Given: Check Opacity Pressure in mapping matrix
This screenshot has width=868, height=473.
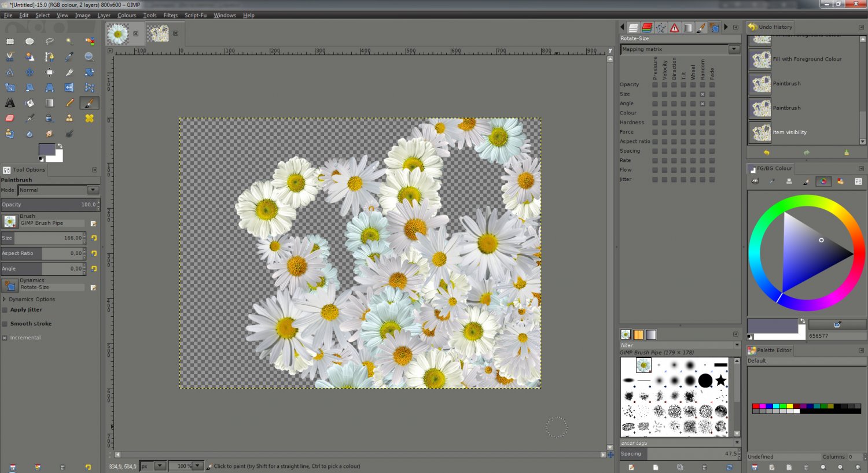Looking at the screenshot, I should [655, 84].
